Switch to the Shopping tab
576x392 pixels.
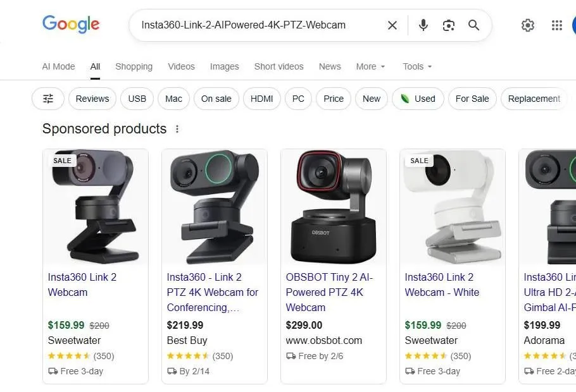pos(134,66)
